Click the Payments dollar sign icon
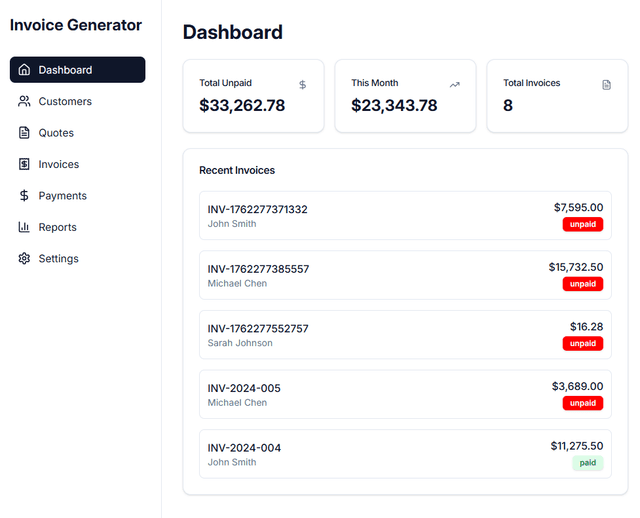The image size is (640, 518). click(24, 196)
